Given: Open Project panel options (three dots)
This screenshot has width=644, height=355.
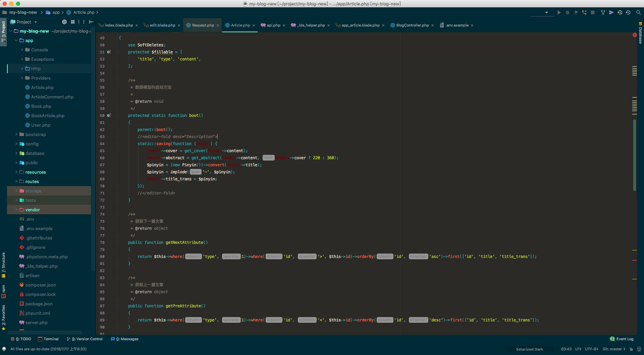Looking at the screenshot, I should point(84,22).
